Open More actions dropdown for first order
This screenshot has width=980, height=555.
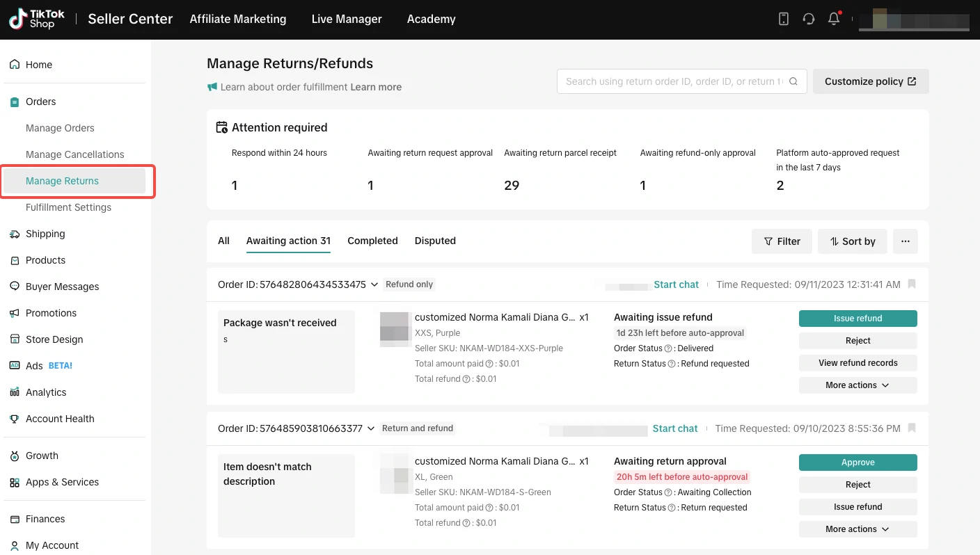pyautogui.click(x=857, y=385)
